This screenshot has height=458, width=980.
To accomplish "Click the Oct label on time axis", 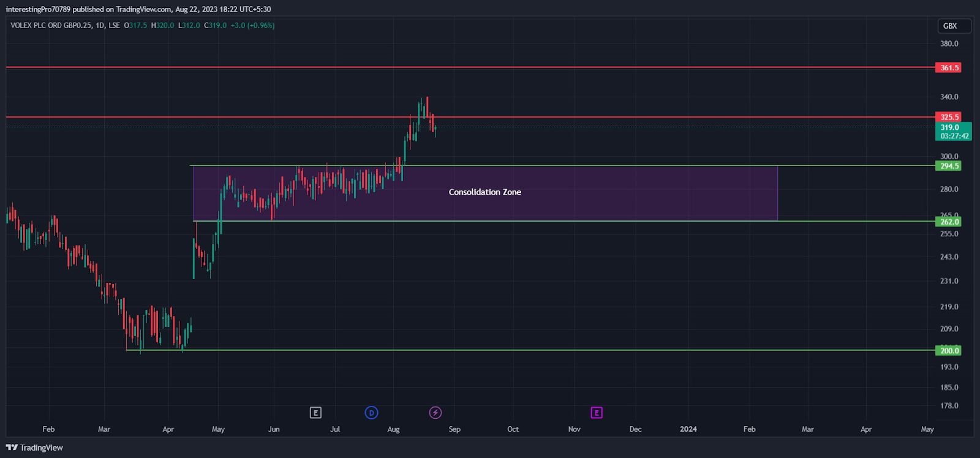I will (513, 429).
